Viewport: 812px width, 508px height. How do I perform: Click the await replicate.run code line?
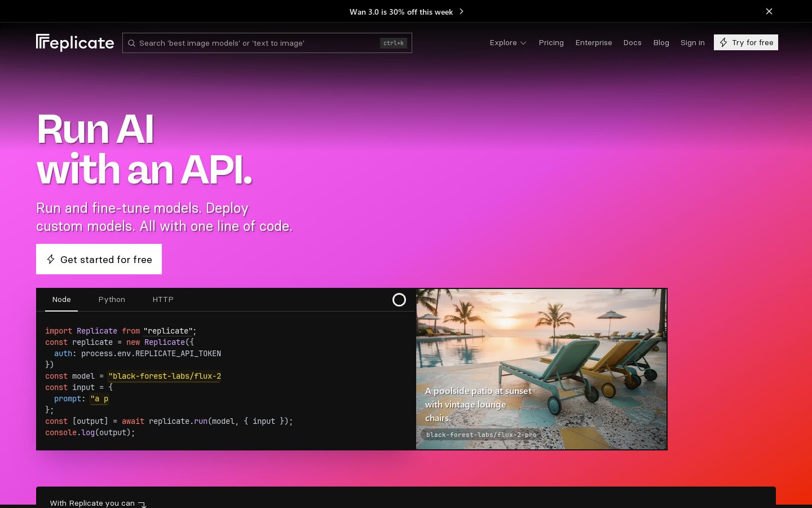[x=169, y=421]
